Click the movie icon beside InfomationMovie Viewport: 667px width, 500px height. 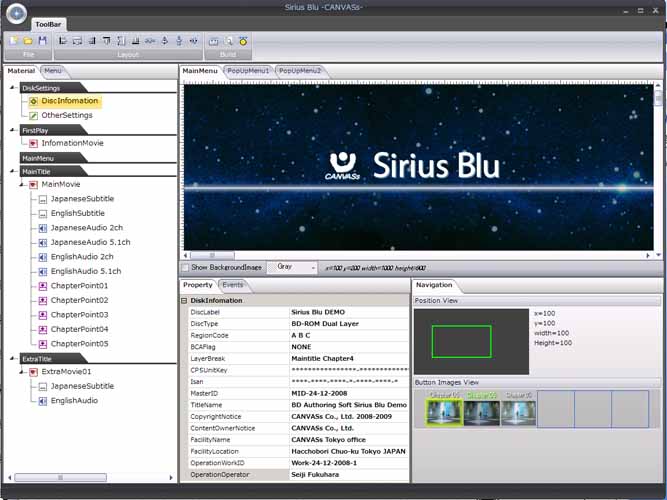[x=34, y=143]
